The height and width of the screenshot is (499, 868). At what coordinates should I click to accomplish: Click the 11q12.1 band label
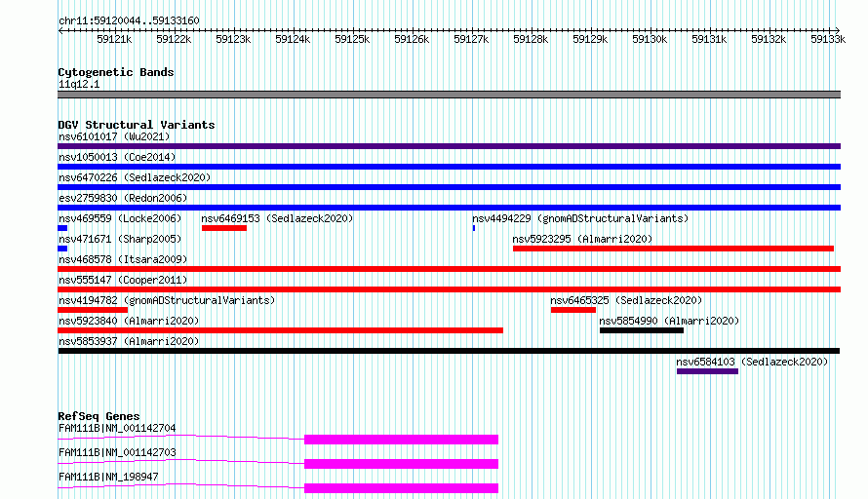pyautogui.click(x=79, y=84)
